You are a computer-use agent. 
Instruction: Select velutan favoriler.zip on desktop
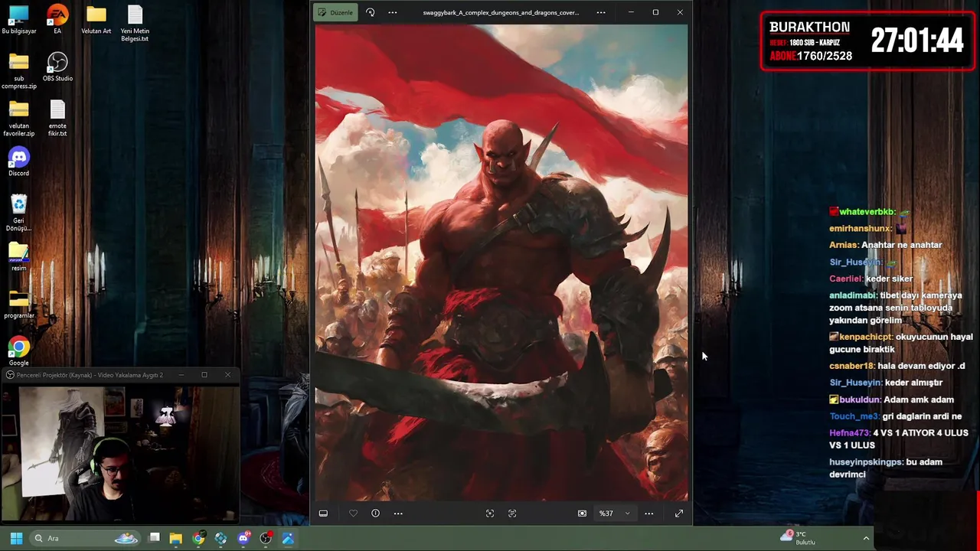point(19,119)
